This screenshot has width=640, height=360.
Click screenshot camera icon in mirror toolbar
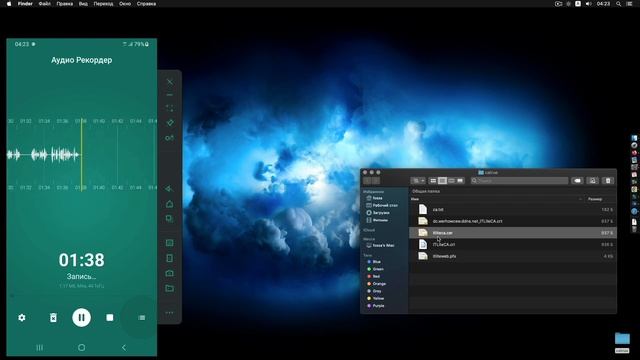pos(170,273)
